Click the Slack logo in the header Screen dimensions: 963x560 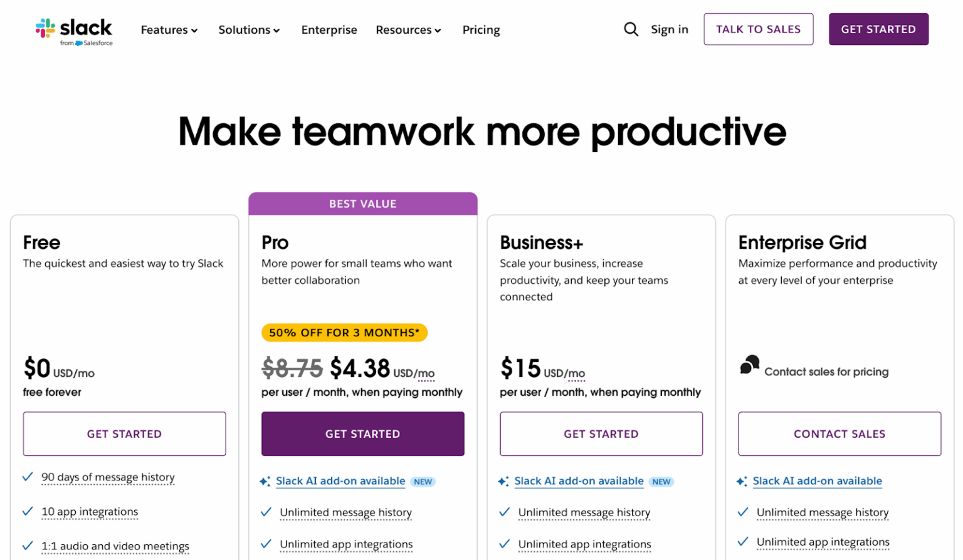tap(73, 28)
